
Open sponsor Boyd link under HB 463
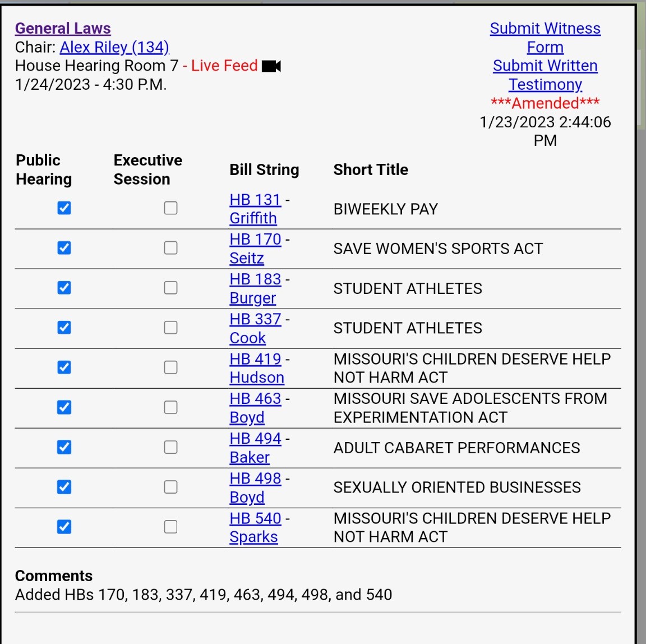[x=247, y=418]
